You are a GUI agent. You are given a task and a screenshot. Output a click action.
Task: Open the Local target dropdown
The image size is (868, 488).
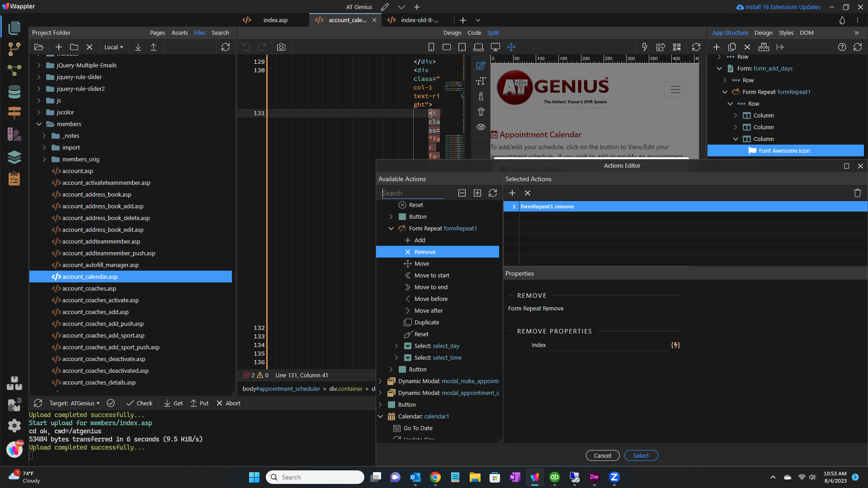(x=113, y=47)
